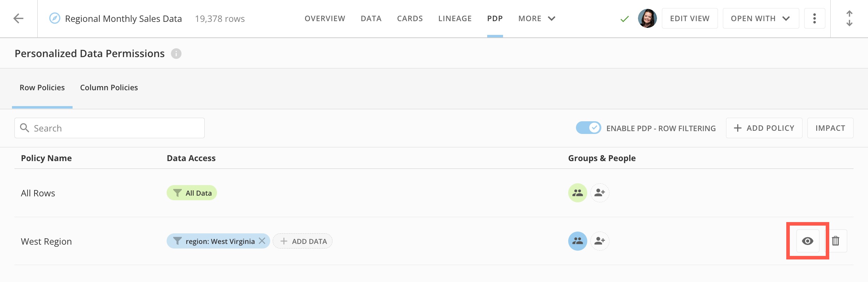Click the groups icon on the All Rows policy
The width and height of the screenshot is (868, 282).
point(577,193)
